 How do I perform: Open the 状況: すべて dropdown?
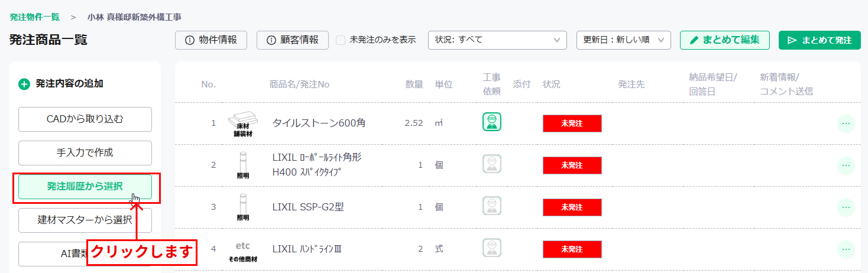point(497,40)
